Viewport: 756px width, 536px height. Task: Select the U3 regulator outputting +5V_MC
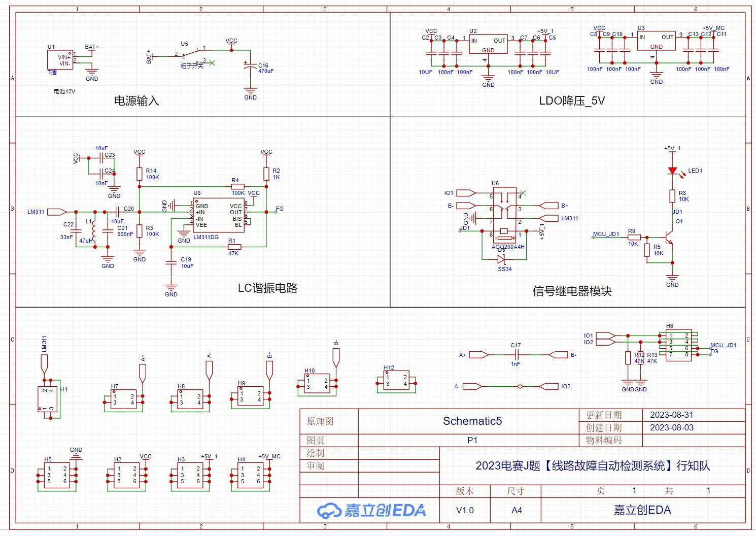[x=656, y=41]
